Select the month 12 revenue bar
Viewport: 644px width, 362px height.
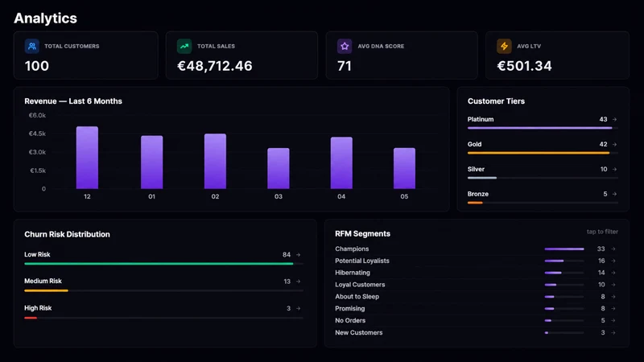pyautogui.click(x=87, y=158)
